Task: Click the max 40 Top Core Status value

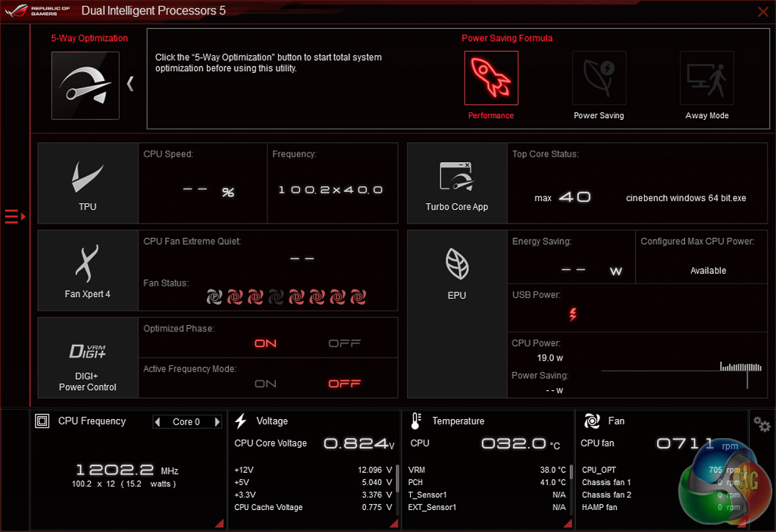Action: coord(563,198)
